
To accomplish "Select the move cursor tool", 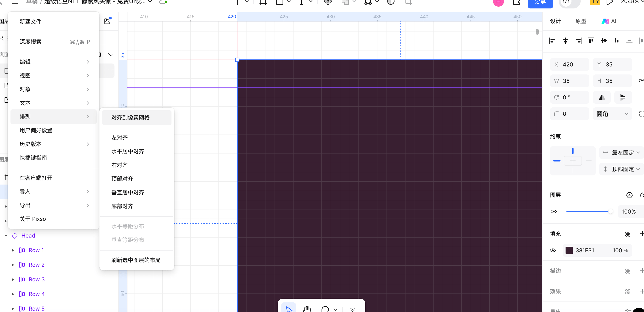I will (x=289, y=309).
